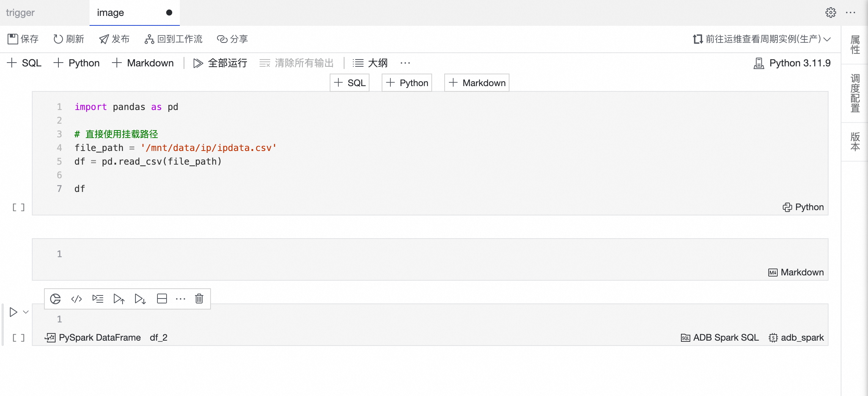
Task: Open the 版本 side panel tab
Action: tap(855, 141)
